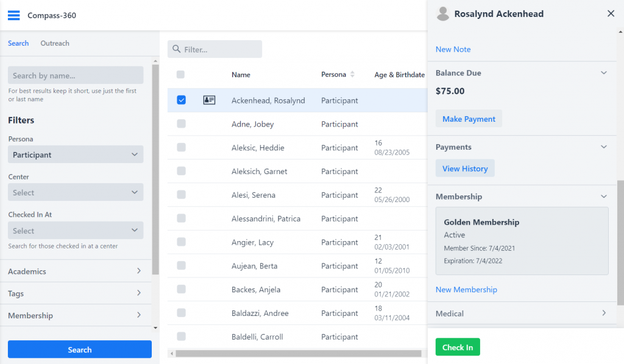Click the name Adne, Jobey

tap(253, 124)
